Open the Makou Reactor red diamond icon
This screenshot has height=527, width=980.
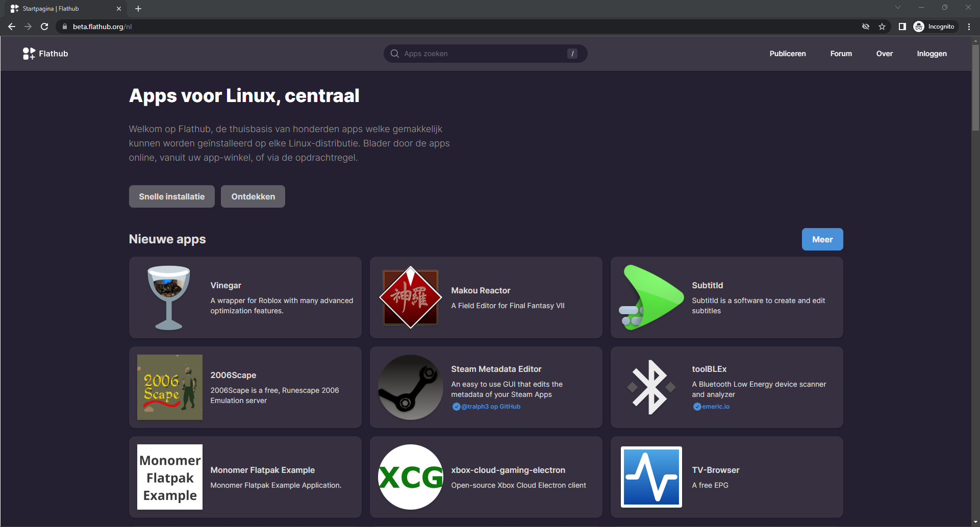410,297
